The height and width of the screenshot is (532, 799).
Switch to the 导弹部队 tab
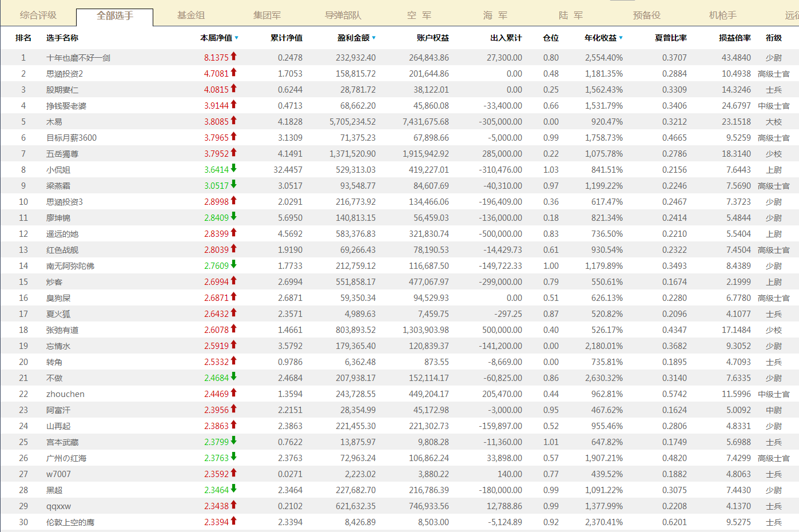point(343,15)
